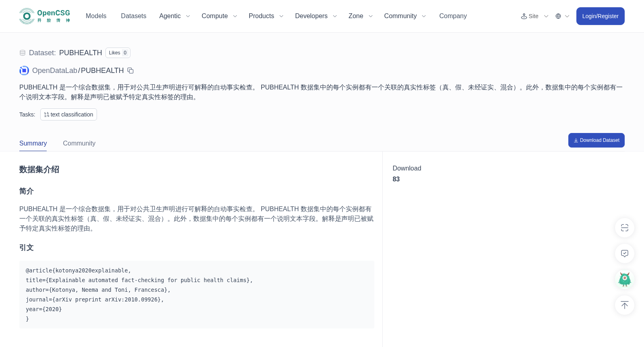Click the OpenCSG logo
Viewport: 644px width, 347px height.
point(45,16)
